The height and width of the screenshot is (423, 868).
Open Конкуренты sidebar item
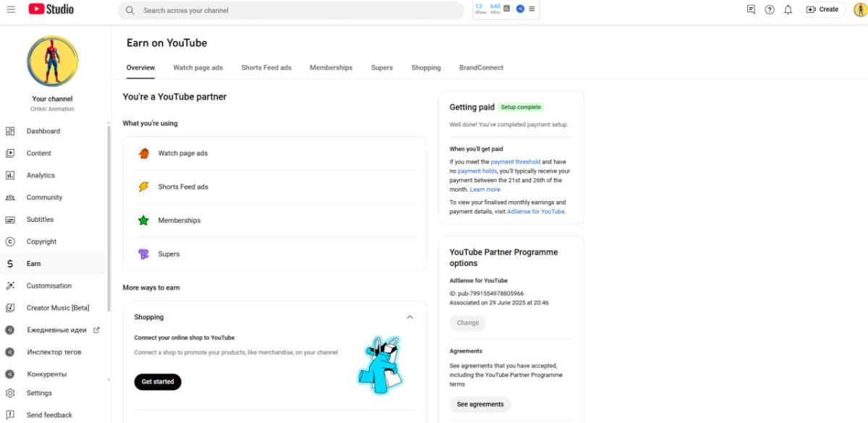point(46,375)
